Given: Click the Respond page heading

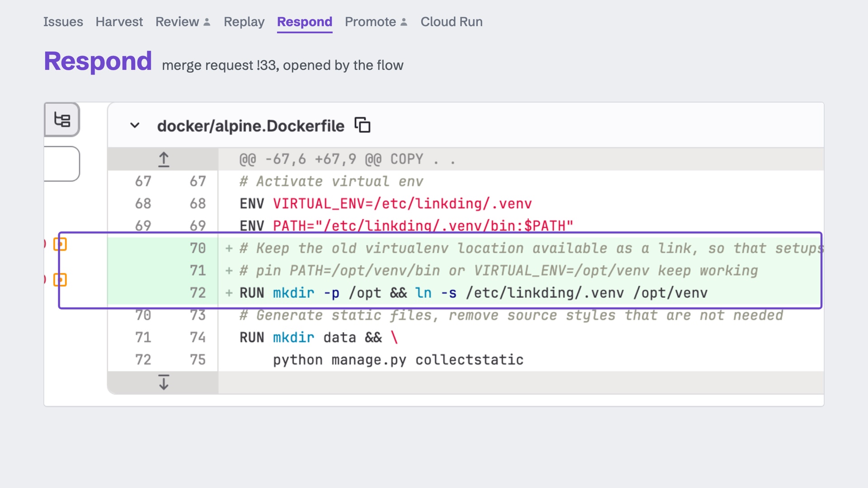Looking at the screenshot, I should click(98, 61).
